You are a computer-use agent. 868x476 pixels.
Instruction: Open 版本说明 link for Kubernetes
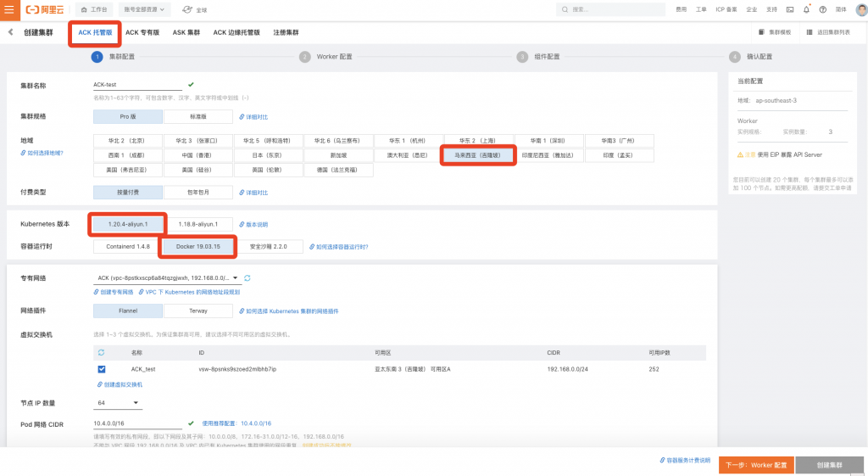pos(253,224)
